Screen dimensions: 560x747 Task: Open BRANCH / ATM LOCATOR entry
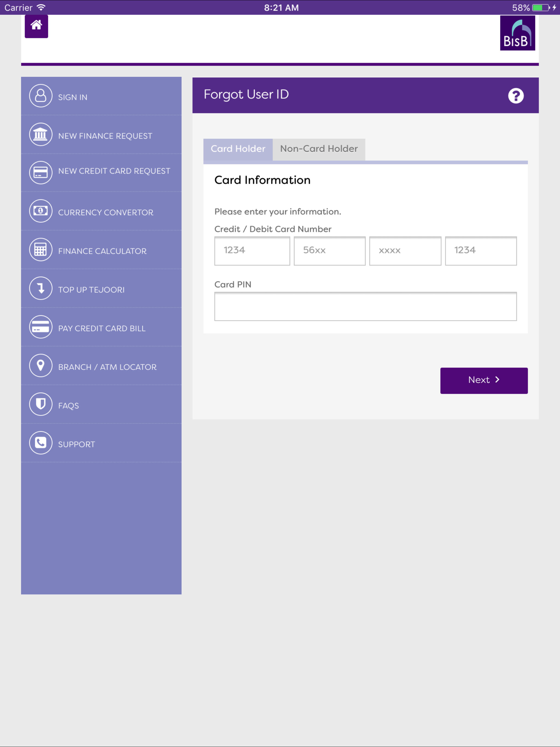(x=101, y=366)
